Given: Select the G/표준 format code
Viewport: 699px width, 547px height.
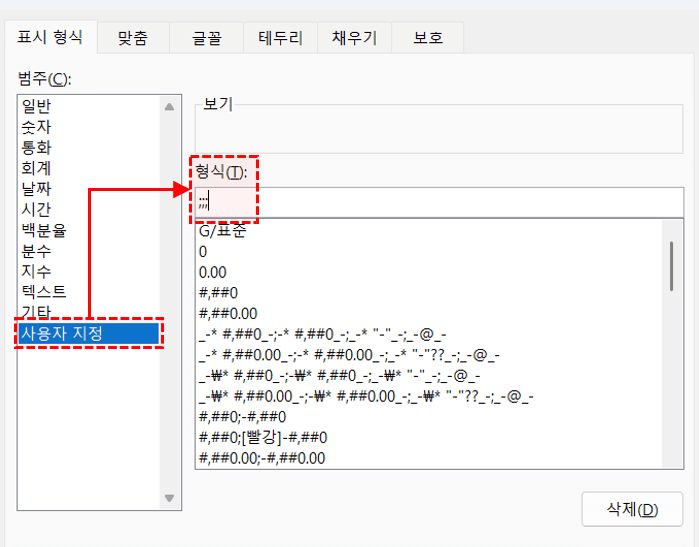Looking at the screenshot, I should click(x=222, y=232).
